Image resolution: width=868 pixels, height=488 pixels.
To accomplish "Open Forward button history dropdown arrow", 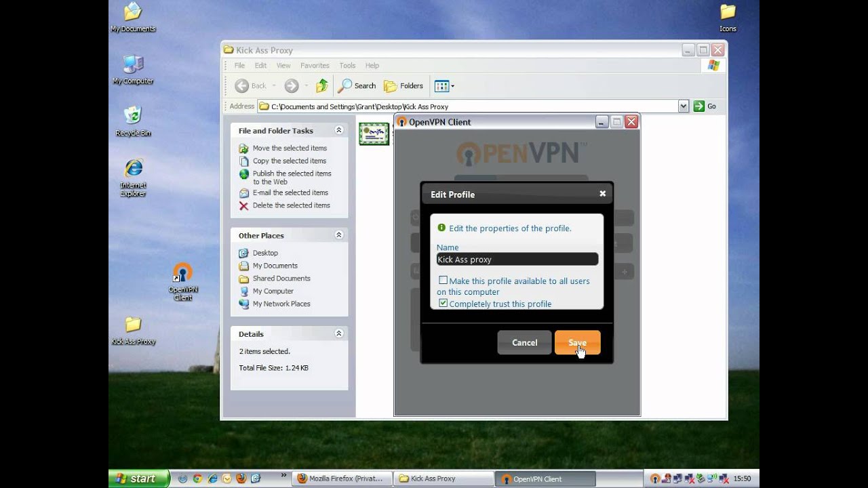I will pyautogui.click(x=306, y=86).
